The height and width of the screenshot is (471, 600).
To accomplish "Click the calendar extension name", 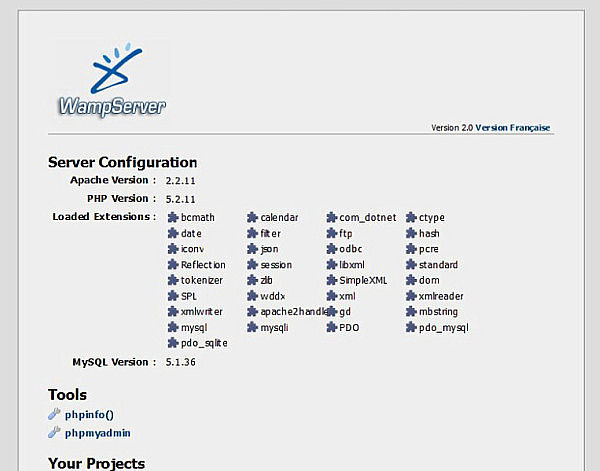I will point(279,218).
